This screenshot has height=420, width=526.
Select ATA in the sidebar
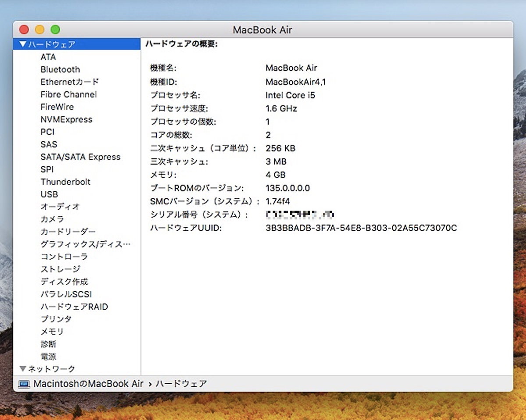point(48,57)
